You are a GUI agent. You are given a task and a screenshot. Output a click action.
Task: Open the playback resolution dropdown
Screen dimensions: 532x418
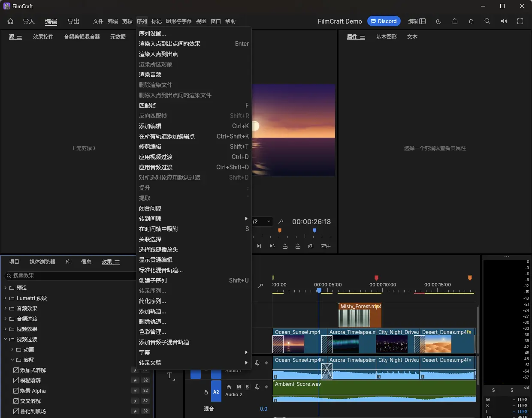(x=262, y=222)
